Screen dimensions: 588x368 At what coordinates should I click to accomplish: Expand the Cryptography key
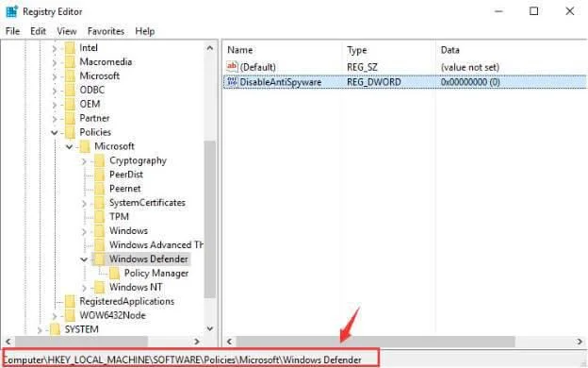click(84, 161)
